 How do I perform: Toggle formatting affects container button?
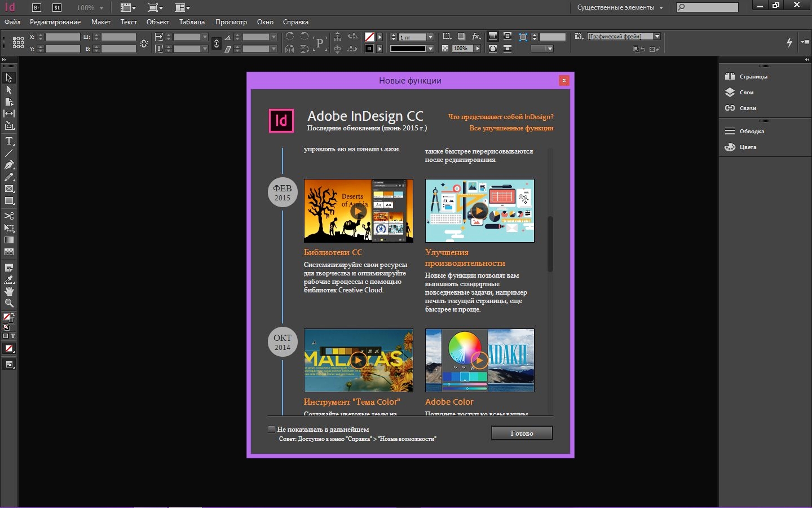click(x=6, y=336)
